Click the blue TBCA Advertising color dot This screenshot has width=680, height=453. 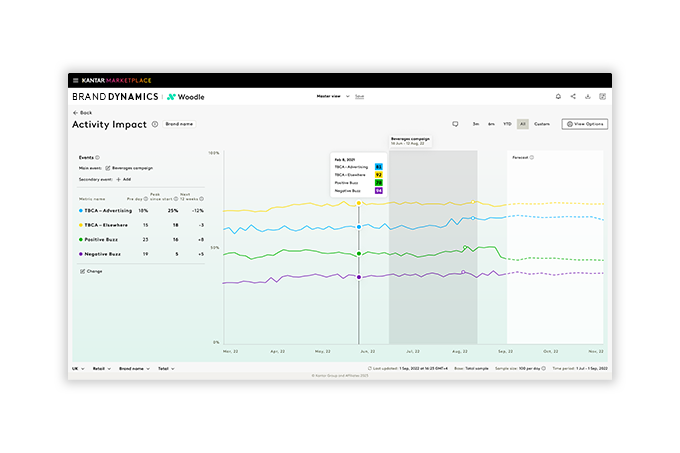[x=80, y=211]
